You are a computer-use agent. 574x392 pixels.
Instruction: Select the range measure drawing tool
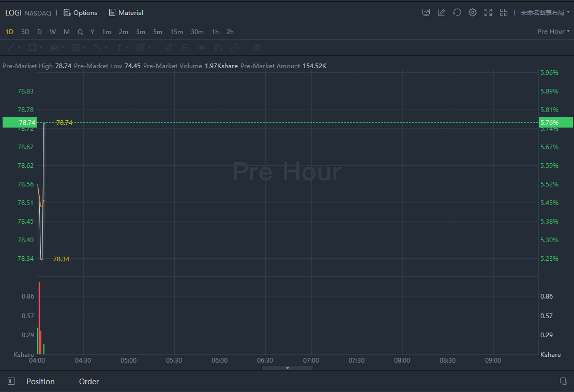(119, 48)
